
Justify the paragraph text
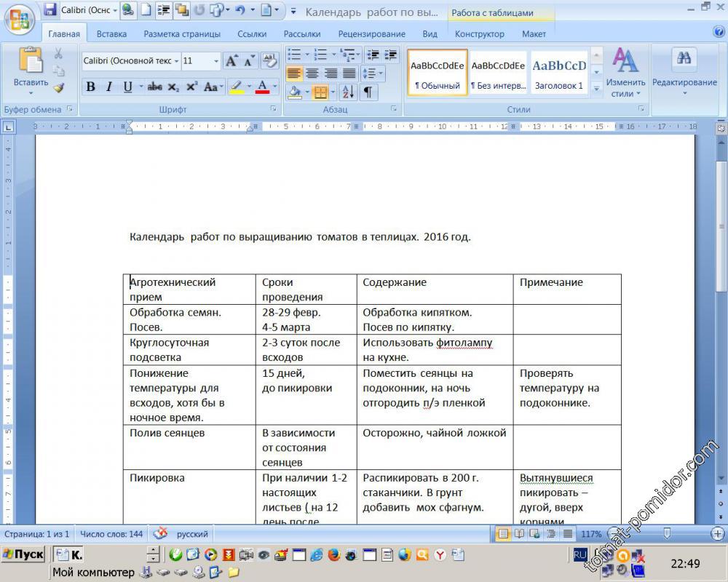pyautogui.click(x=349, y=73)
